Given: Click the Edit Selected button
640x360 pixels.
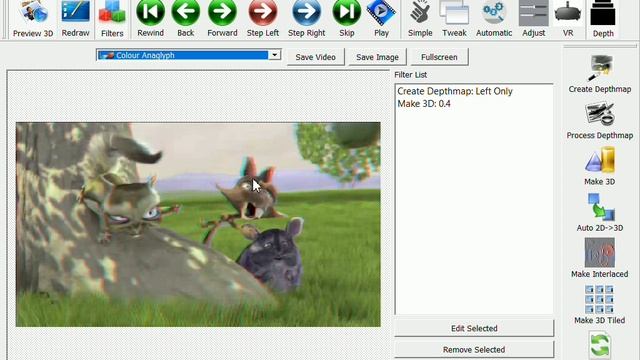Looking at the screenshot, I should point(474,328).
